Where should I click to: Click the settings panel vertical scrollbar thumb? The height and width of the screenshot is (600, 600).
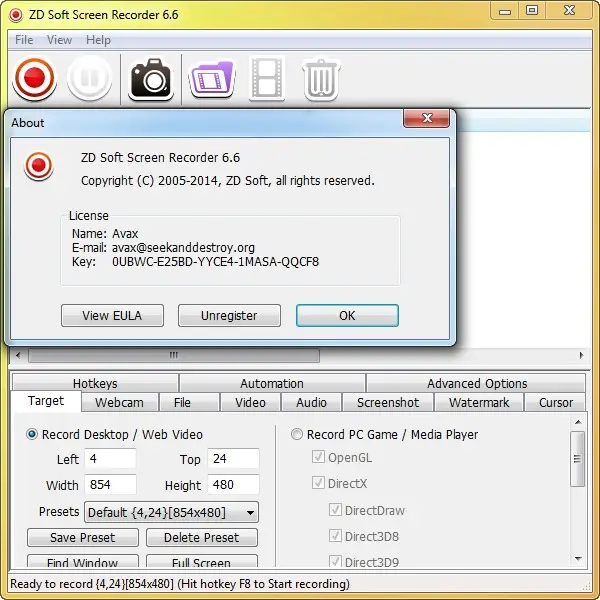tap(578, 459)
